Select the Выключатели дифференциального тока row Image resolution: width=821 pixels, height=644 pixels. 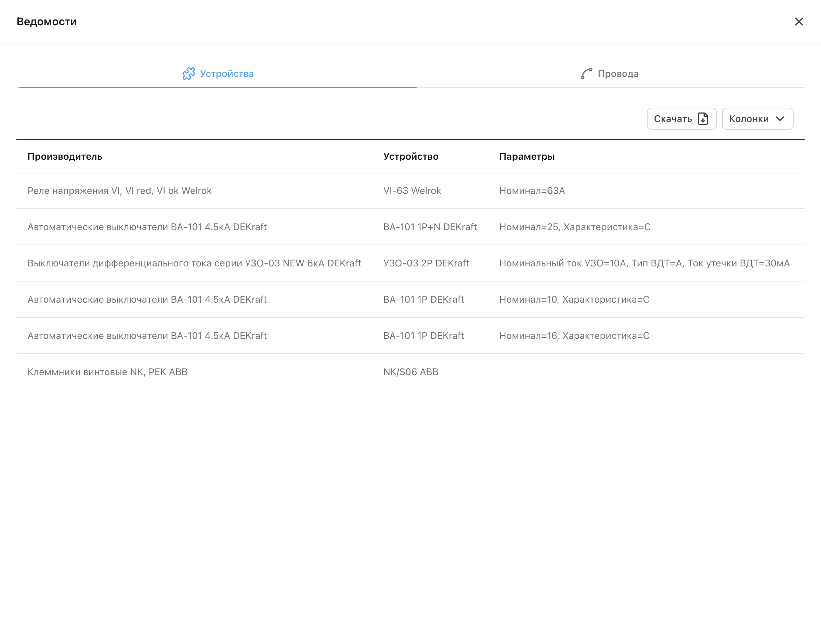410,263
